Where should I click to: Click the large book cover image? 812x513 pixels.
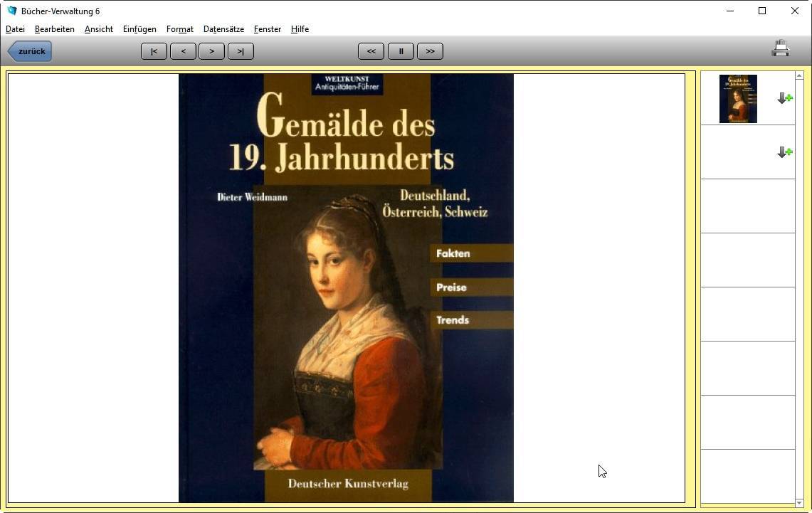[346, 288]
